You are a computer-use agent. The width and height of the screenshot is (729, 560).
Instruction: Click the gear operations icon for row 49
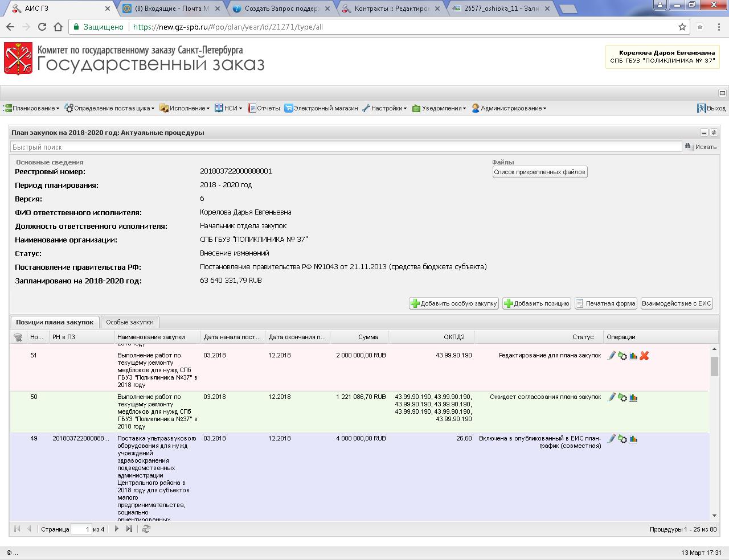click(622, 439)
